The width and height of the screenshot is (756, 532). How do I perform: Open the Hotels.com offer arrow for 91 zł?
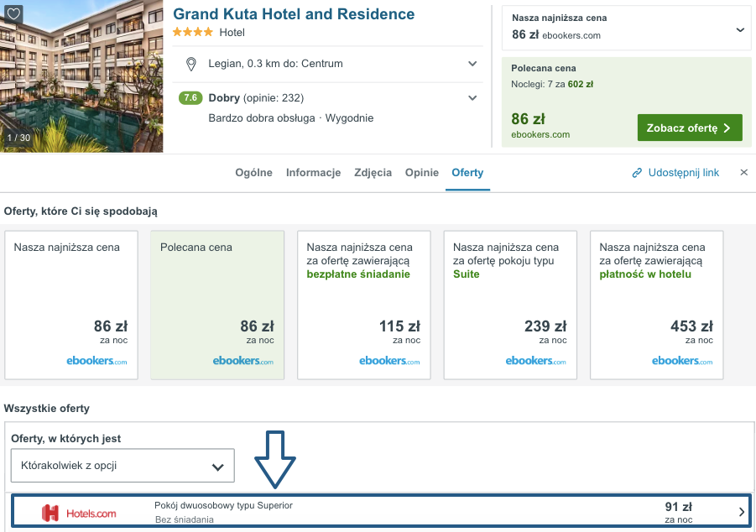tap(742, 512)
